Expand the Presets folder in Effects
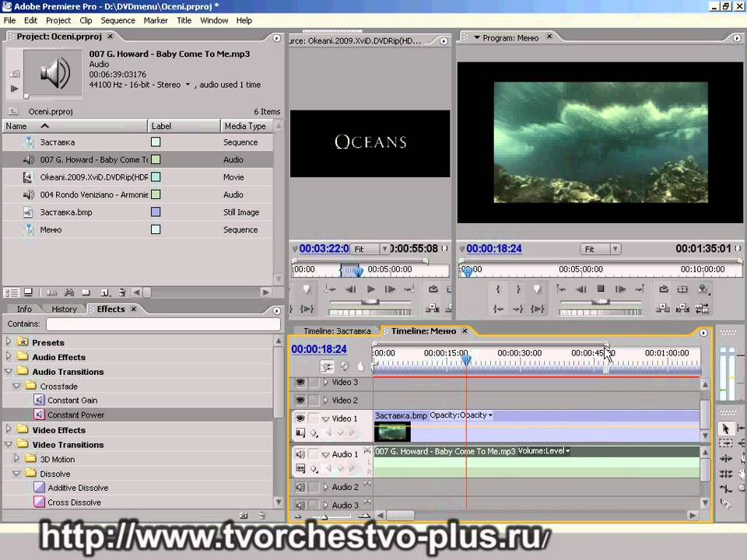747x560 pixels. [8, 341]
